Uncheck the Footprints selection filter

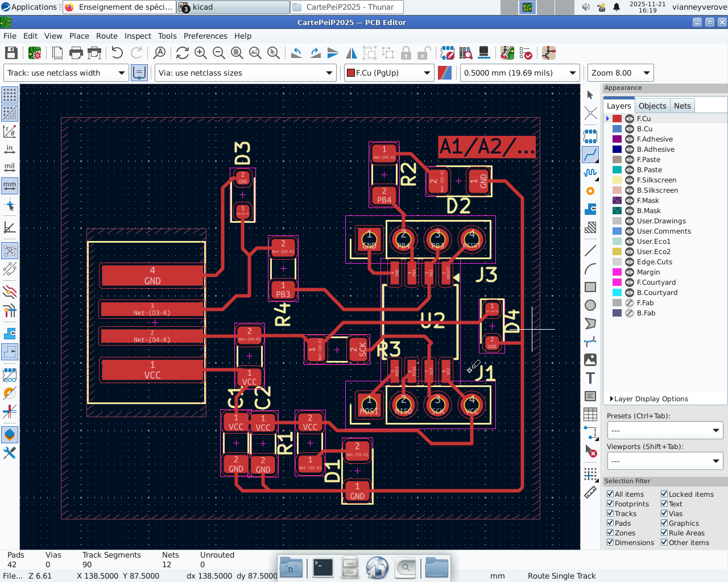click(x=610, y=504)
